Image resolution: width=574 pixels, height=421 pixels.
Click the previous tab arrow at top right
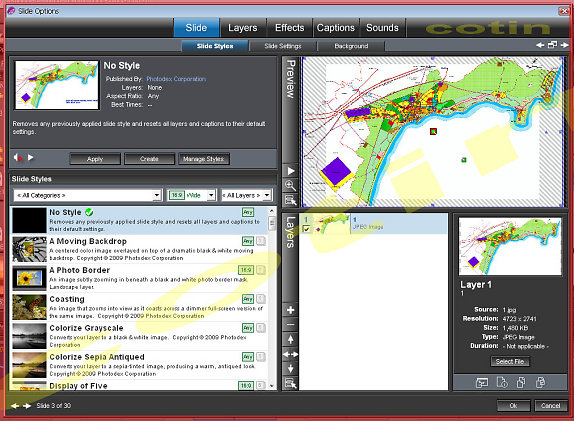[x=540, y=45]
